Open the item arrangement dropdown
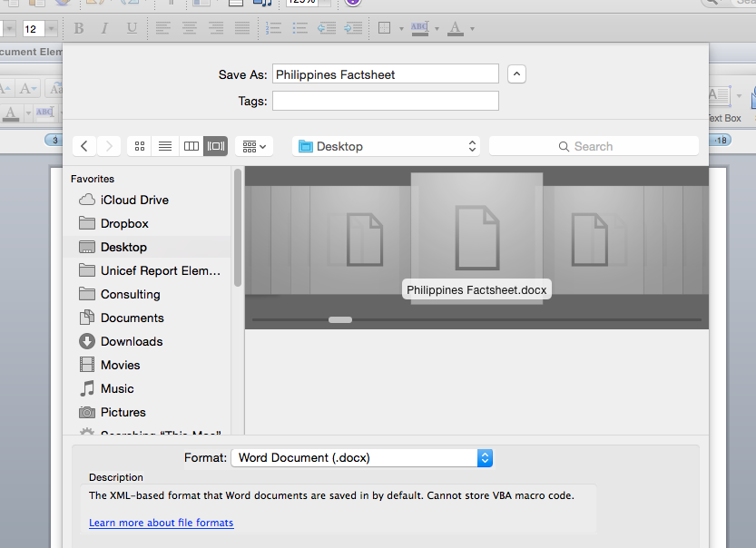Viewport: 756px width, 548px height. (253, 146)
